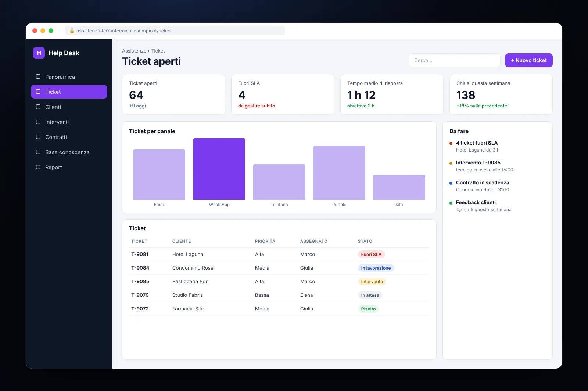The height and width of the screenshot is (391, 588).
Task: Open Interventi section label
Action: [57, 122]
